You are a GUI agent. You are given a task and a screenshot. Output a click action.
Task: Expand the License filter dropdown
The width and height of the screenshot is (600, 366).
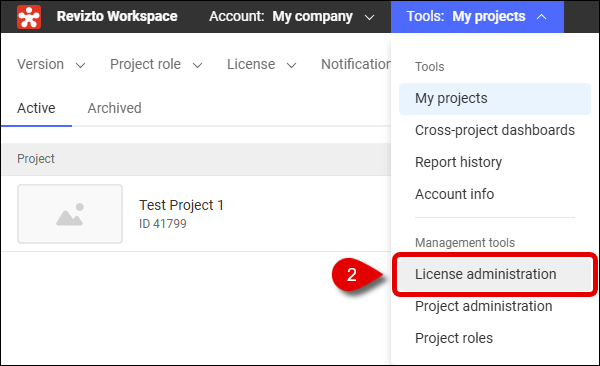point(262,64)
